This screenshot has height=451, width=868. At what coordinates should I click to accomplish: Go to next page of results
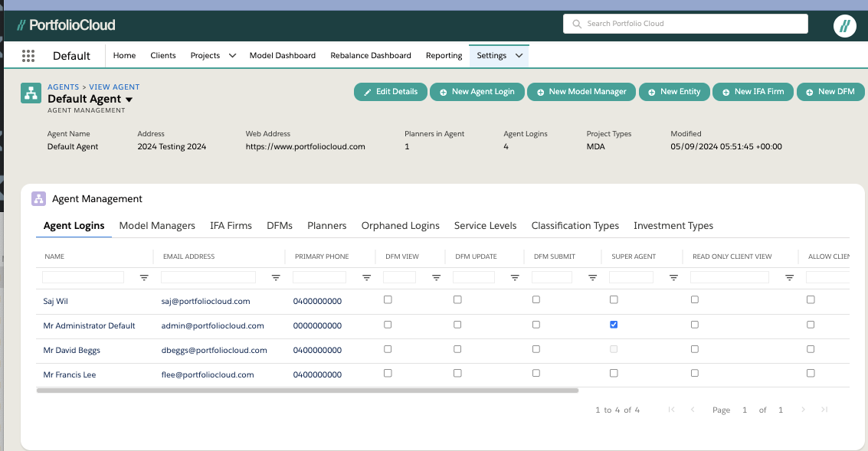[x=803, y=410]
